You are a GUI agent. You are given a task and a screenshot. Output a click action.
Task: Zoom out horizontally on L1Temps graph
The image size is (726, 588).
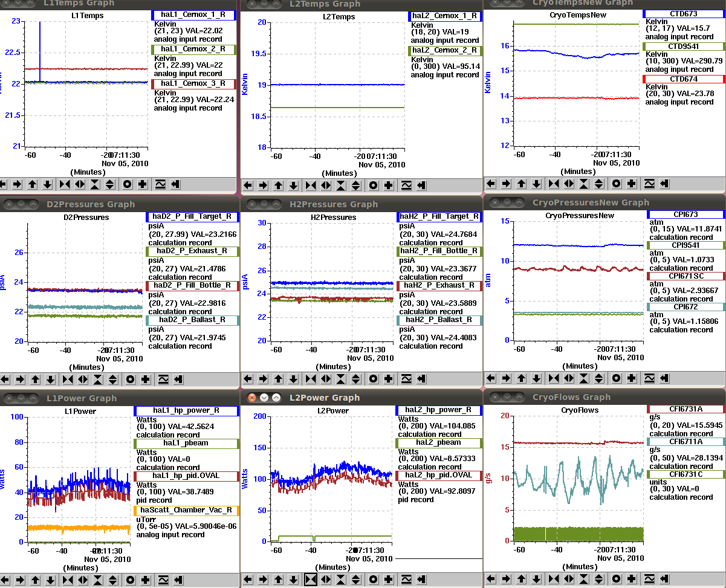(80, 184)
